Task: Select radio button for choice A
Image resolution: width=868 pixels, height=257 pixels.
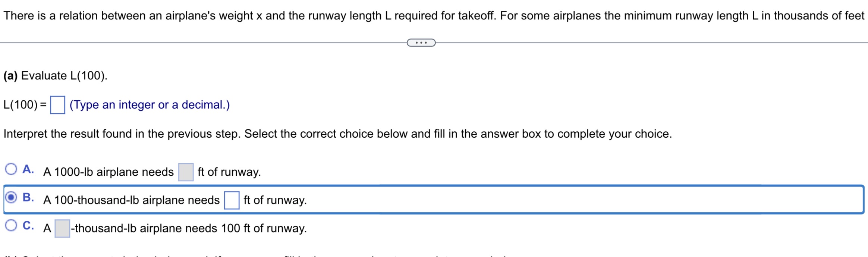Action: click(12, 169)
